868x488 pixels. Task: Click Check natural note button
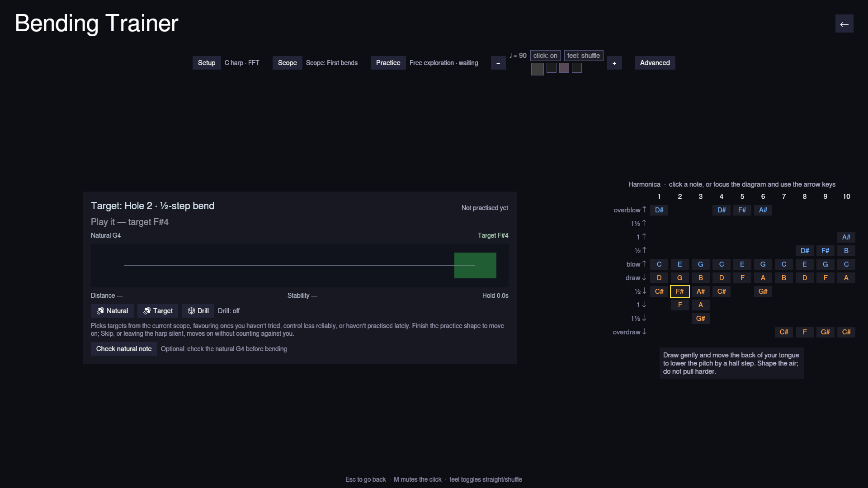click(124, 349)
